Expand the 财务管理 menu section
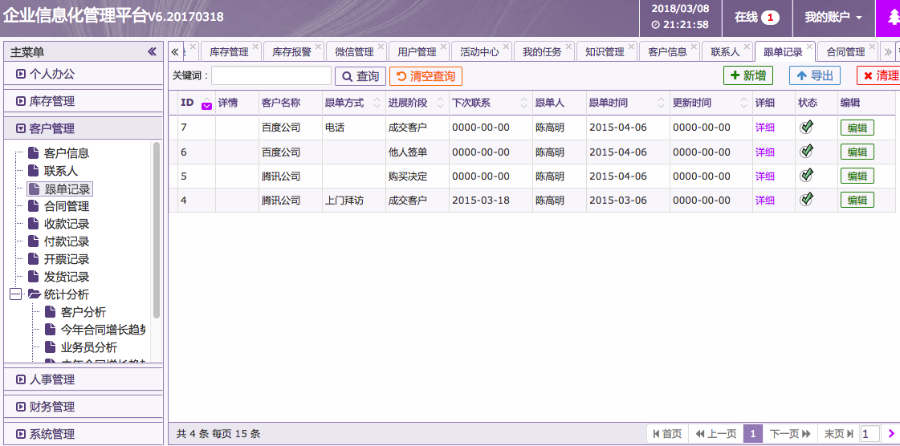Screen dimensions: 900x446 click(x=83, y=407)
